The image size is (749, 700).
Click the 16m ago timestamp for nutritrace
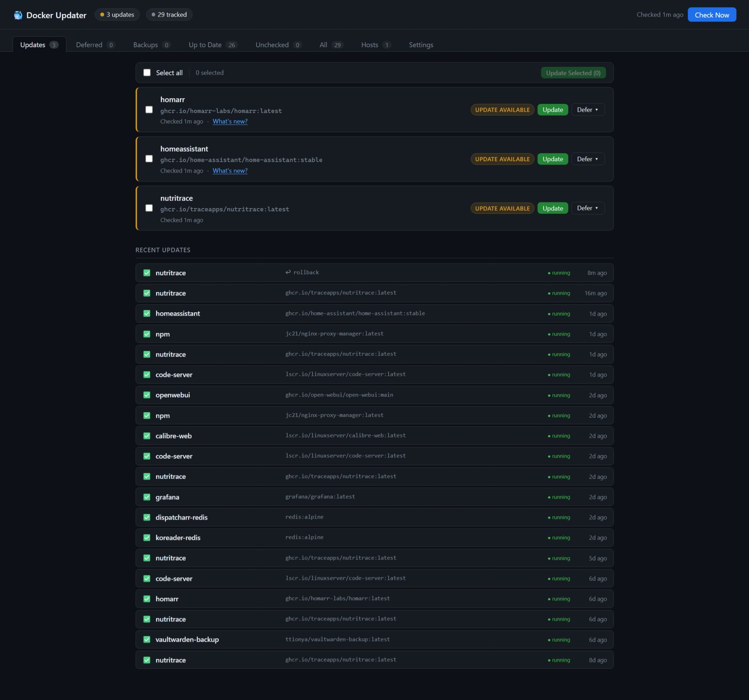click(x=596, y=293)
